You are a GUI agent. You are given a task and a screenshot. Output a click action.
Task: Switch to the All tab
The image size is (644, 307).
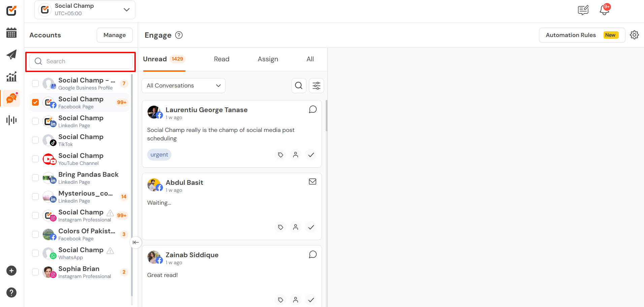click(310, 59)
